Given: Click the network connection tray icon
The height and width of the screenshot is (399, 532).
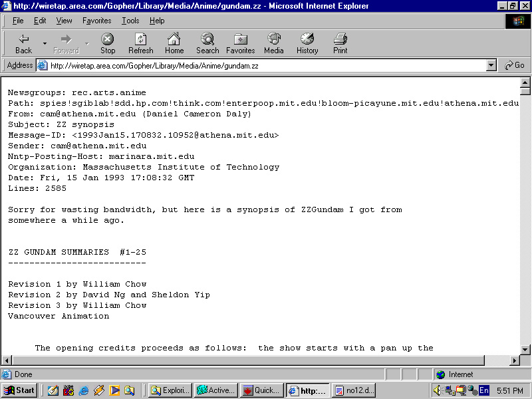Looking at the screenshot, I should point(450,390).
